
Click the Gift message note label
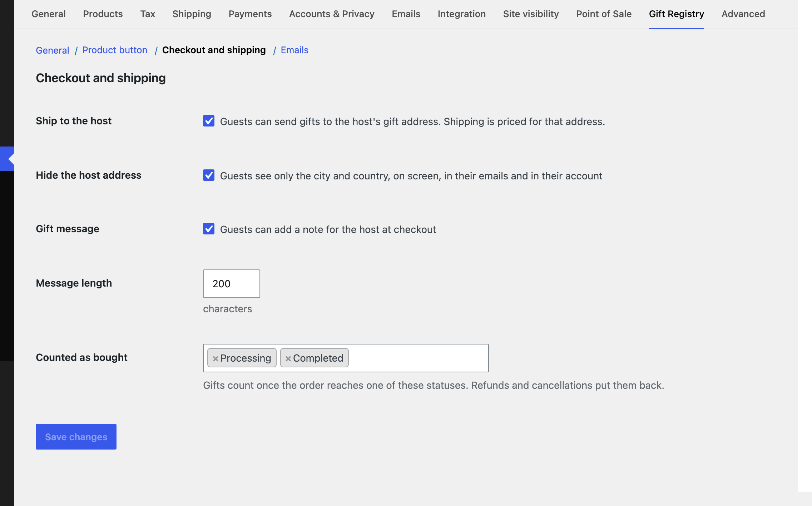(328, 229)
